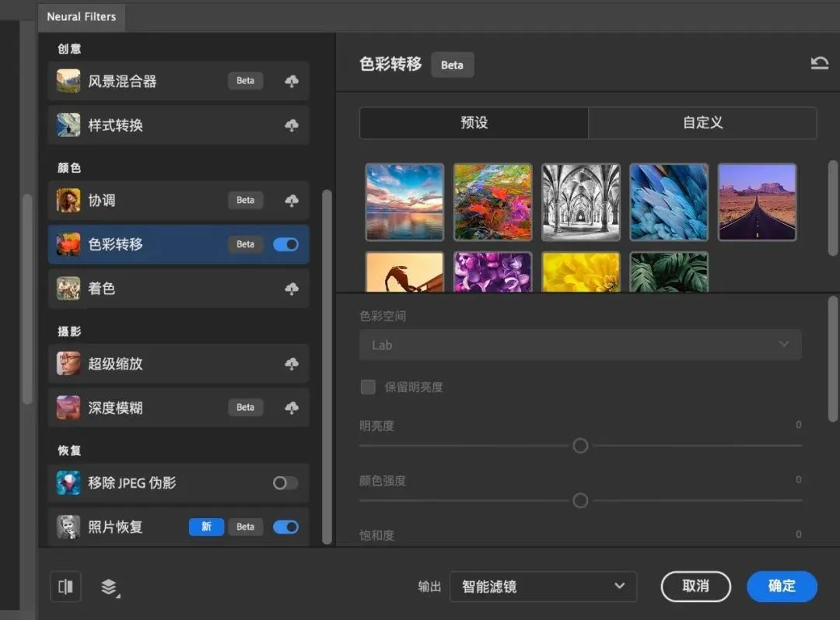Click the reset arrow icon top right
Image resolution: width=840 pixels, height=620 pixels.
(x=820, y=62)
